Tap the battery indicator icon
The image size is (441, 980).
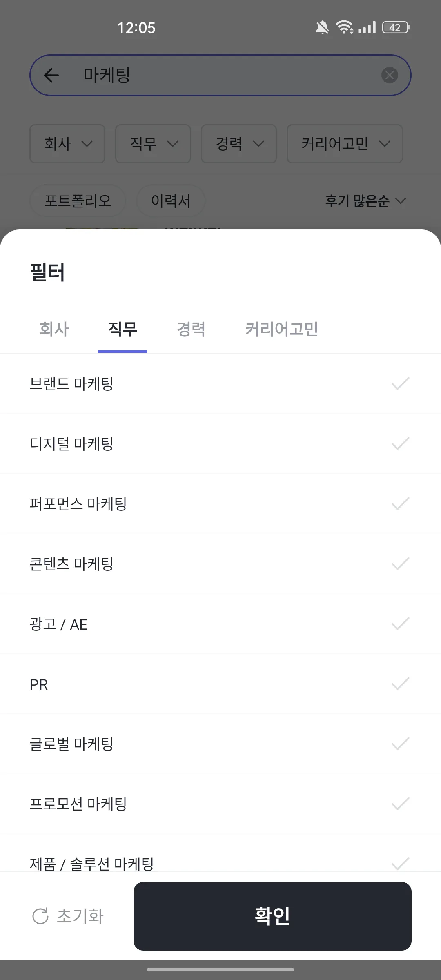click(396, 27)
